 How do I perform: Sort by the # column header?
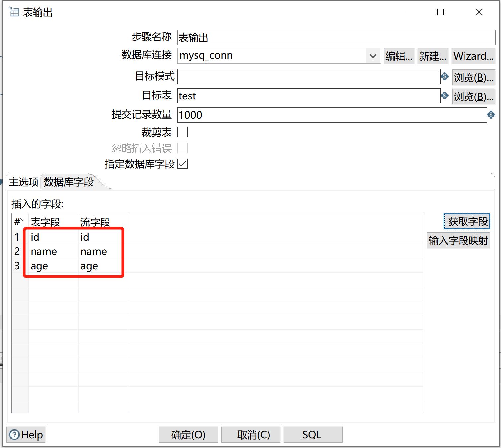click(x=20, y=222)
